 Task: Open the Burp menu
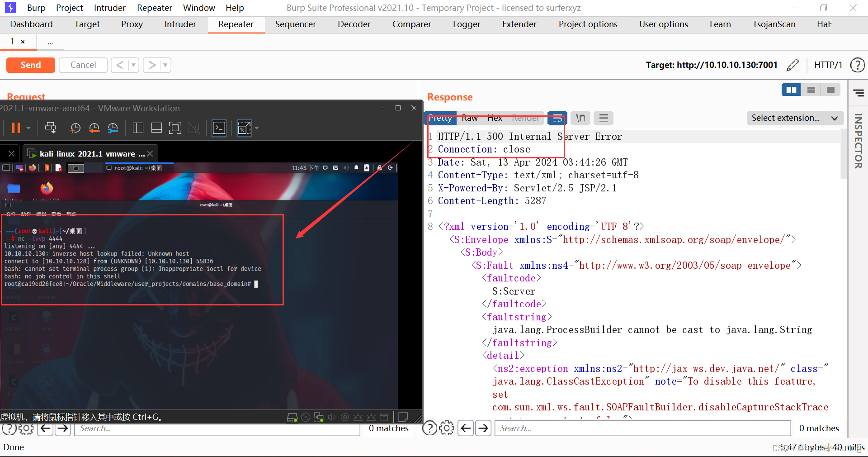(x=36, y=8)
